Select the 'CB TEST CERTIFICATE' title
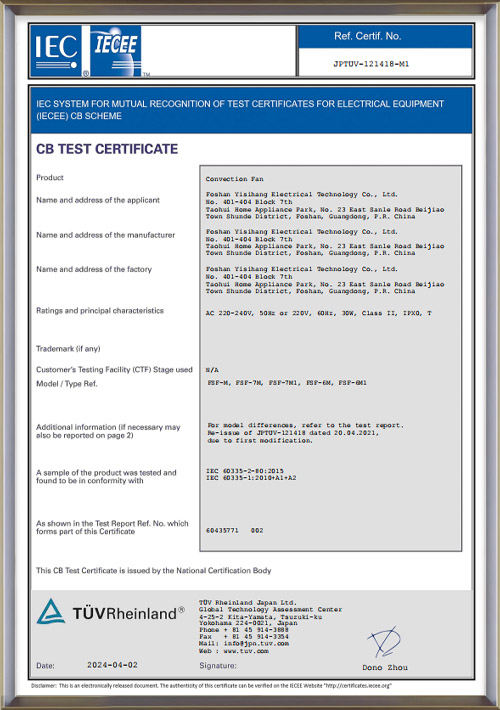Screen dimensions: 500x710 pos(107,149)
